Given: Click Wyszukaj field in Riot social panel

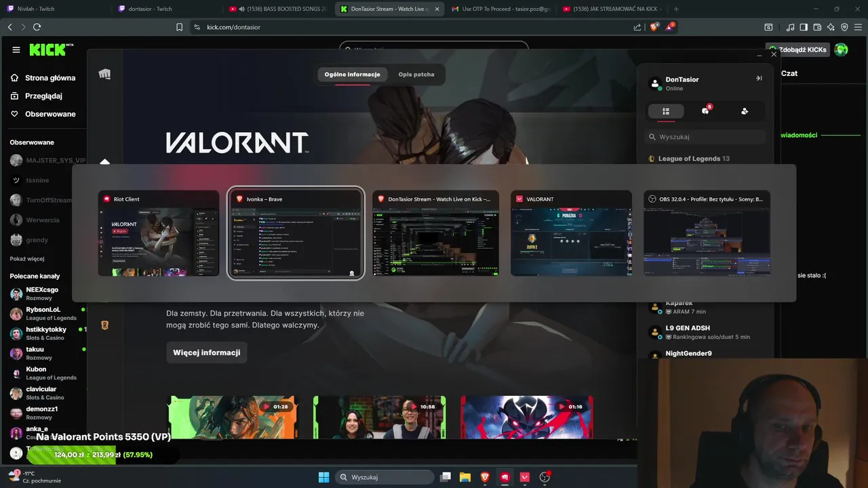Looking at the screenshot, I should click(705, 137).
